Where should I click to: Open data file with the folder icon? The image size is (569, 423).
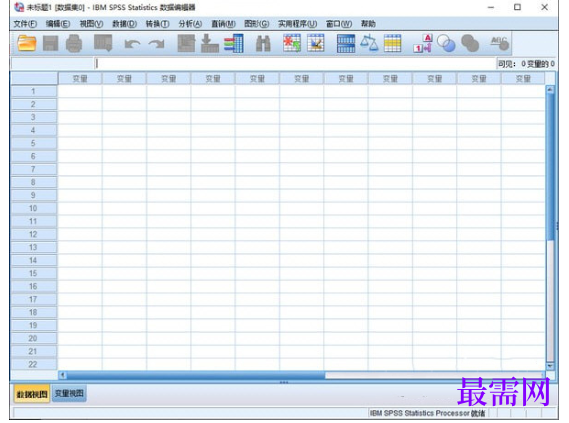26,44
